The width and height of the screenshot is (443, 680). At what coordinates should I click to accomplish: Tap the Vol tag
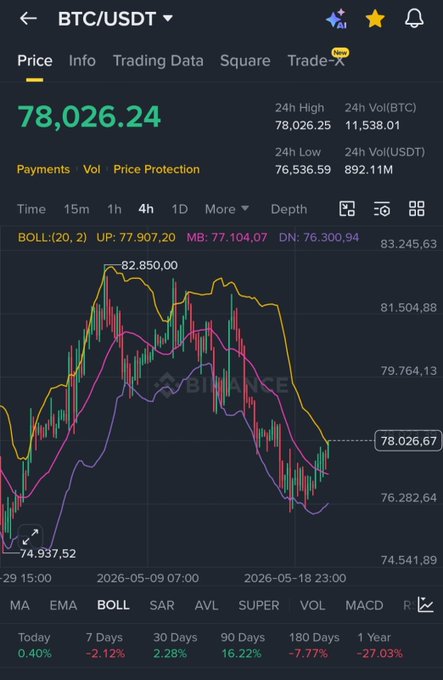point(92,169)
